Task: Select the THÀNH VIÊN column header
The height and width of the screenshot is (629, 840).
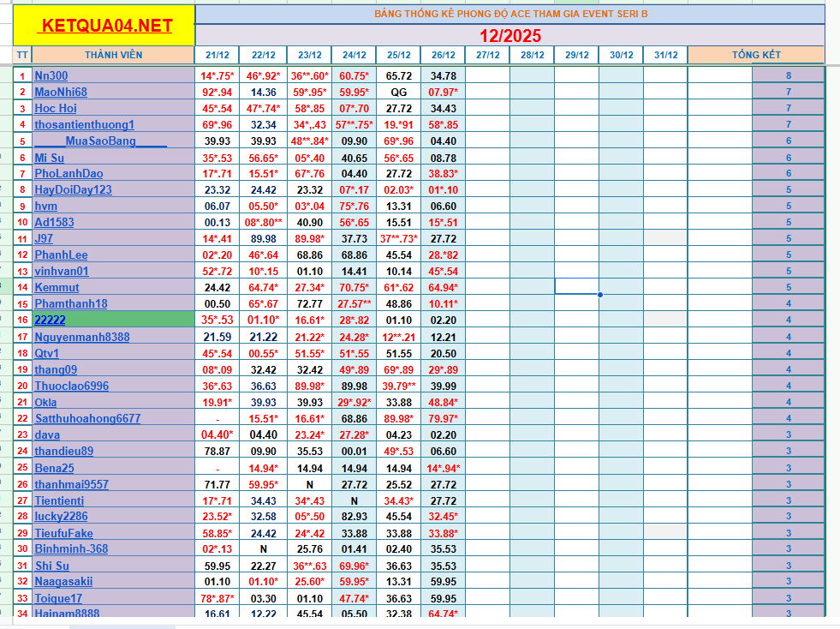Action: [113, 55]
